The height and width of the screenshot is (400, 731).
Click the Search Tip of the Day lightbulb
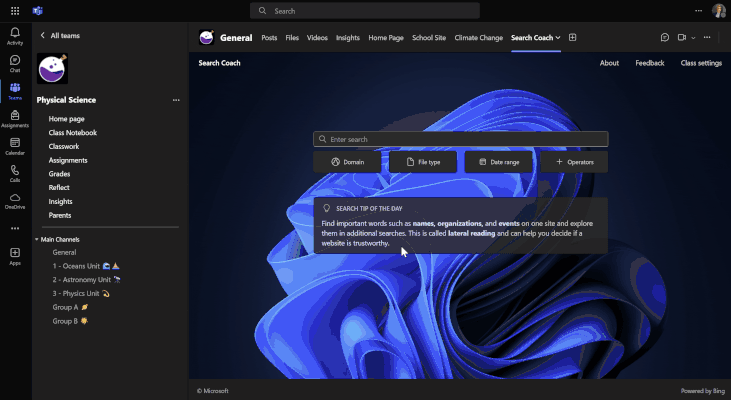(327, 208)
